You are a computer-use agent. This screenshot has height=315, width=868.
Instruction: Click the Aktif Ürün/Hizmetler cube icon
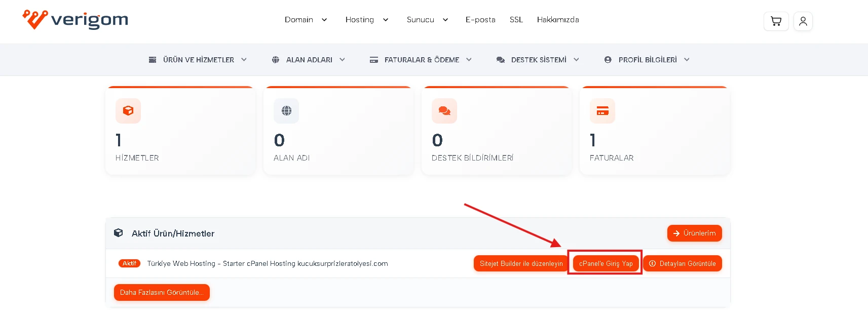(x=119, y=233)
